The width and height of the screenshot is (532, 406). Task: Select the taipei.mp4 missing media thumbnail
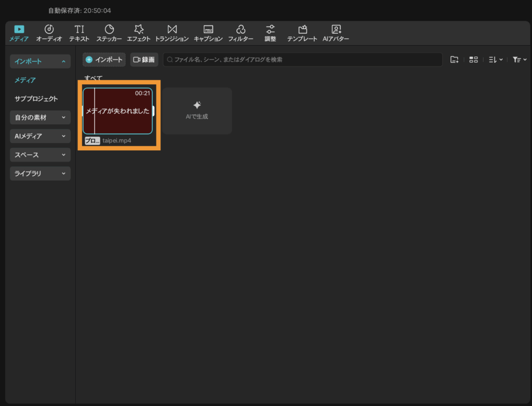118,111
